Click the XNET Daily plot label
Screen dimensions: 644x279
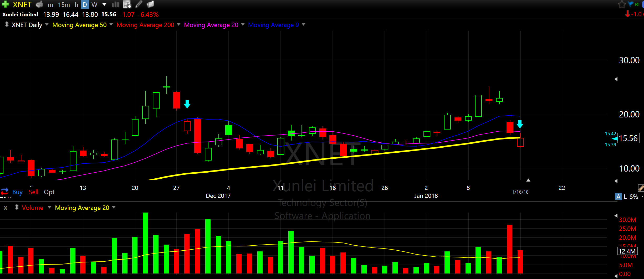[27, 25]
